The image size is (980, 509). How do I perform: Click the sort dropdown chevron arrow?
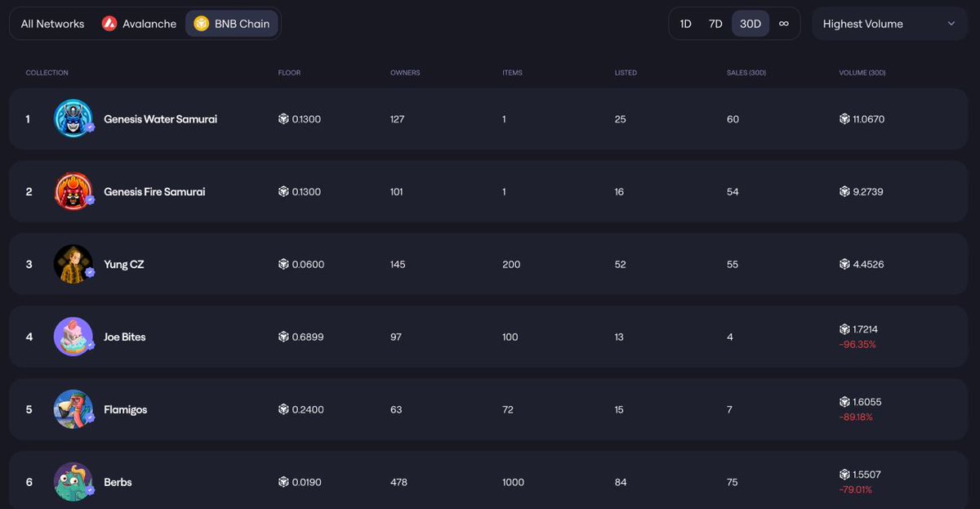tap(951, 24)
